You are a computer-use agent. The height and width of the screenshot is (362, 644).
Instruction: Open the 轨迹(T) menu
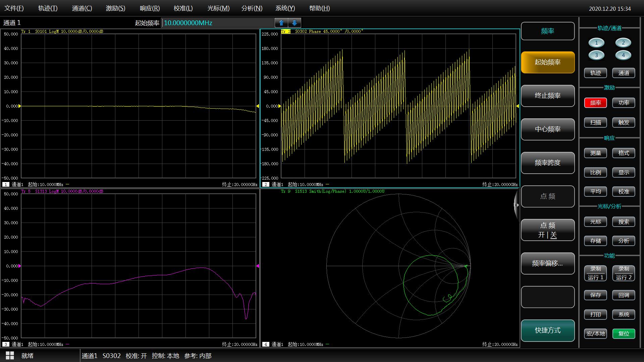pyautogui.click(x=48, y=8)
